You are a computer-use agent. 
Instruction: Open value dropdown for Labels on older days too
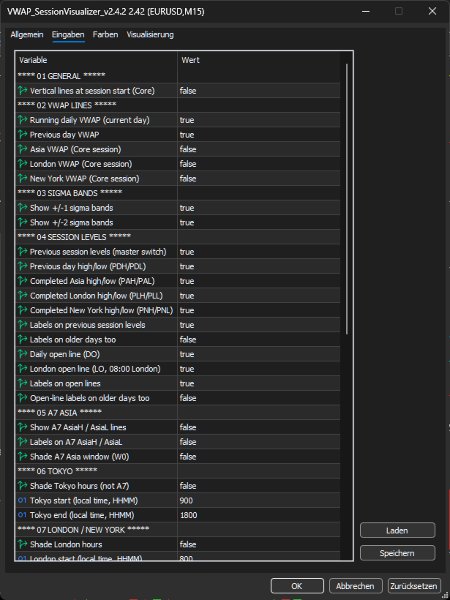click(x=259, y=339)
